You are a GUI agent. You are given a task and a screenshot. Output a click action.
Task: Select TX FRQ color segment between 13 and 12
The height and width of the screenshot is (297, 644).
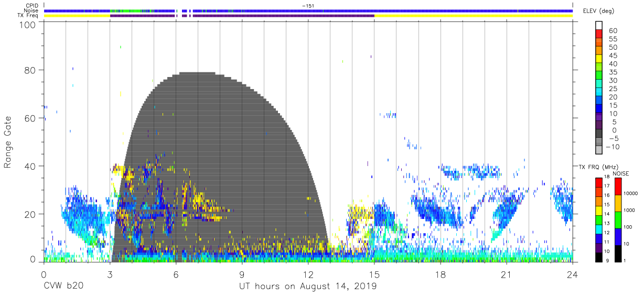(598, 229)
